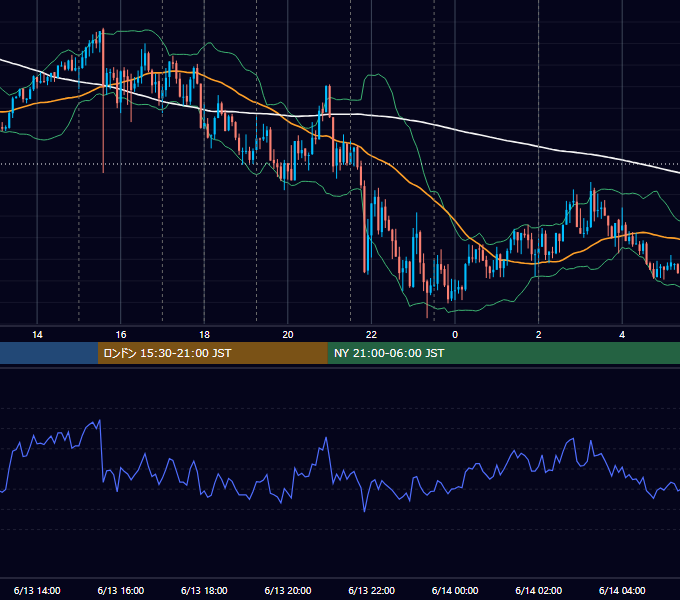Click the 2 hour axis label

539,335
